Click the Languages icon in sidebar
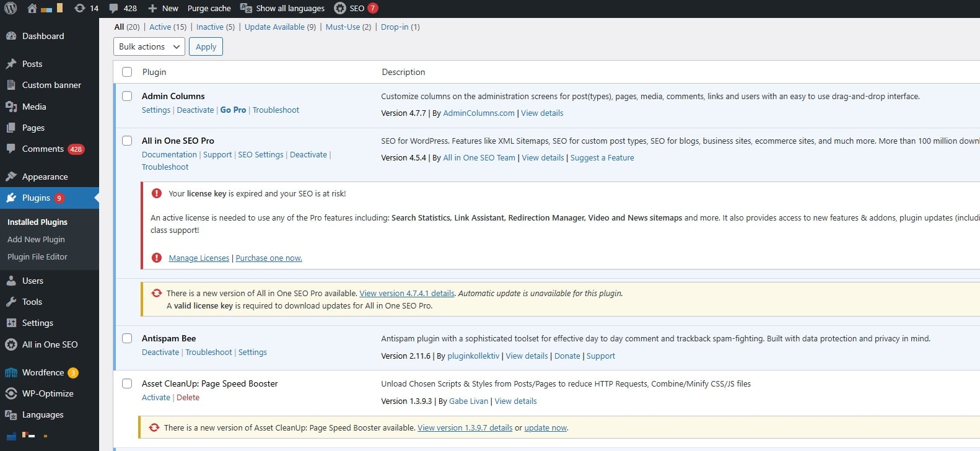Viewport: 980px width, 451px height. (11, 414)
